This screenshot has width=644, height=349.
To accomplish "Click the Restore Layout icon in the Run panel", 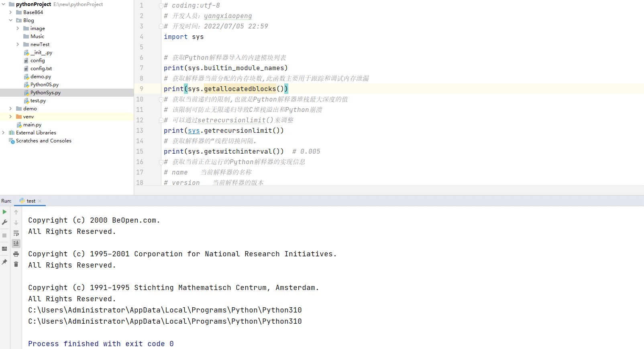I will [x=4, y=249].
